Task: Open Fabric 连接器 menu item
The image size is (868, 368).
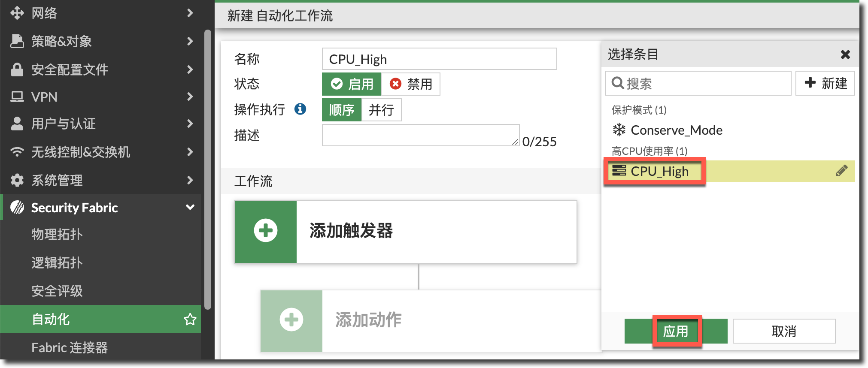Action: (70, 347)
